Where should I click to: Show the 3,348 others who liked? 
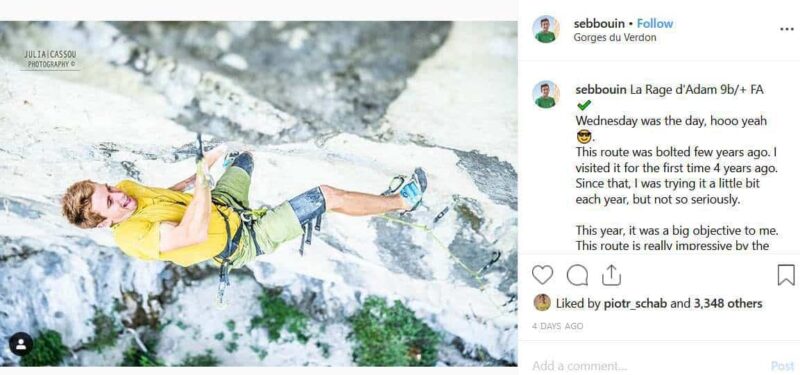click(x=728, y=304)
